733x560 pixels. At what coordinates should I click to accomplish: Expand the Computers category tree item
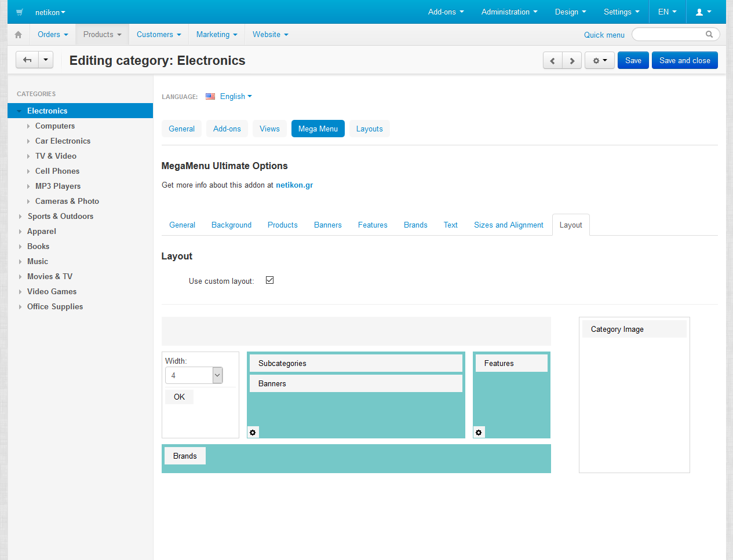(x=28, y=126)
